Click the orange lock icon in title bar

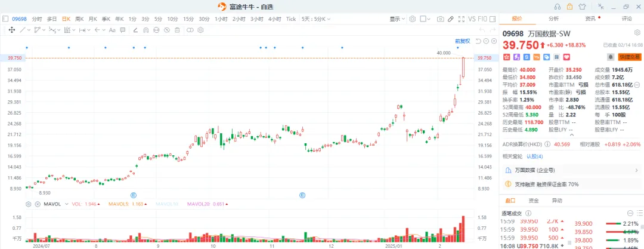coord(569,6)
